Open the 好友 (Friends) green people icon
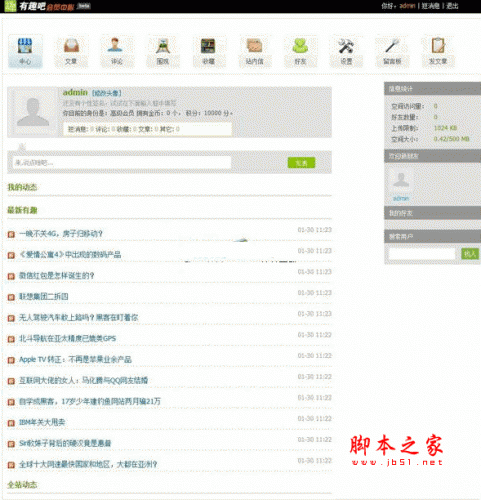 click(x=300, y=46)
